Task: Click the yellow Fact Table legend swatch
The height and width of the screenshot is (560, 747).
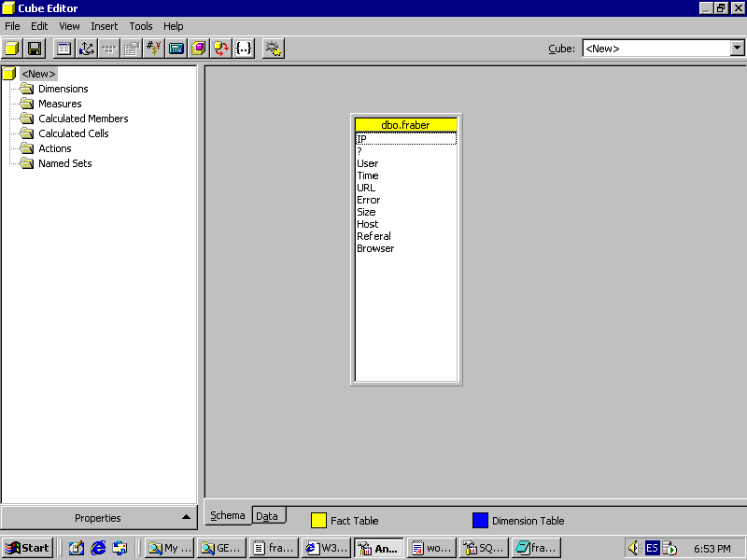Action: point(318,521)
